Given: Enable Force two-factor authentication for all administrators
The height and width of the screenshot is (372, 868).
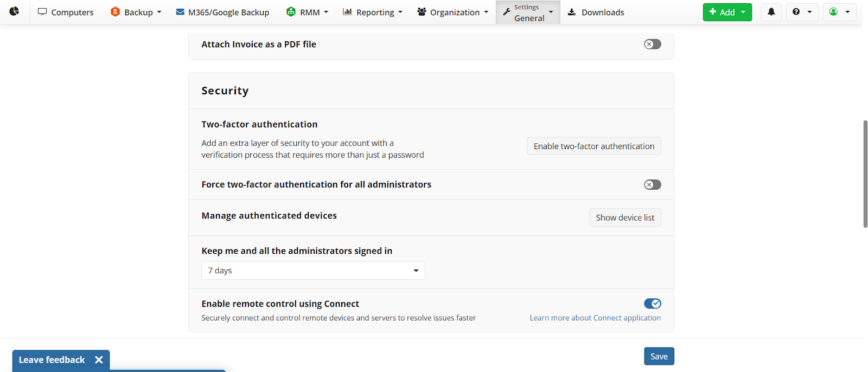Looking at the screenshot, I should click(652, 184).
